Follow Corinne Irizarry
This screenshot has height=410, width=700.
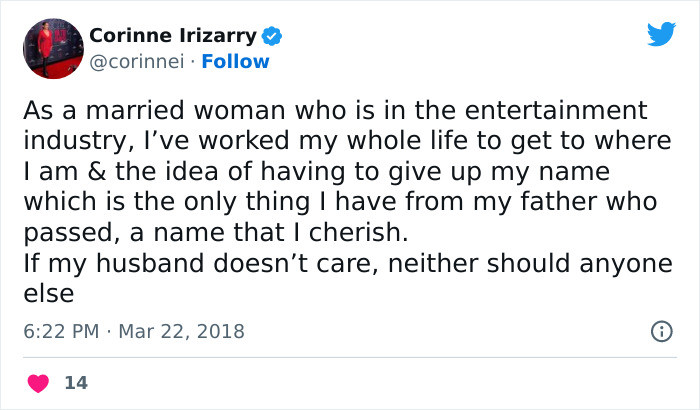(x=235, y=61)
